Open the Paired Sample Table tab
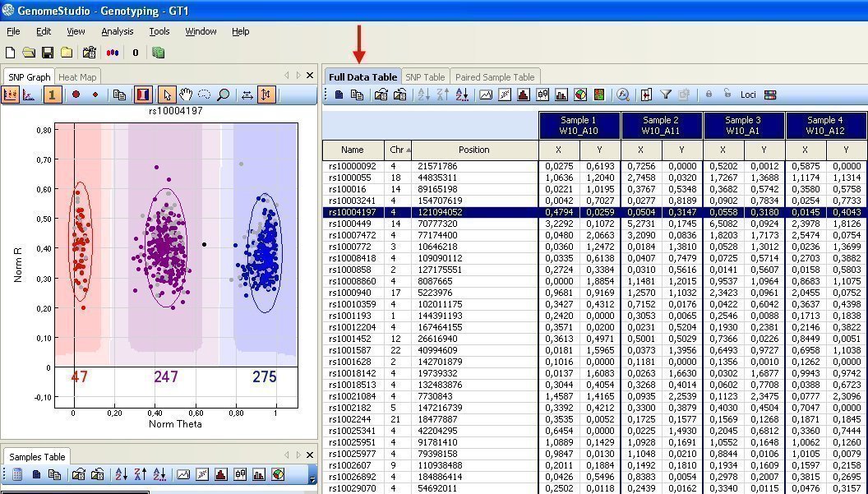 point(495,77)
